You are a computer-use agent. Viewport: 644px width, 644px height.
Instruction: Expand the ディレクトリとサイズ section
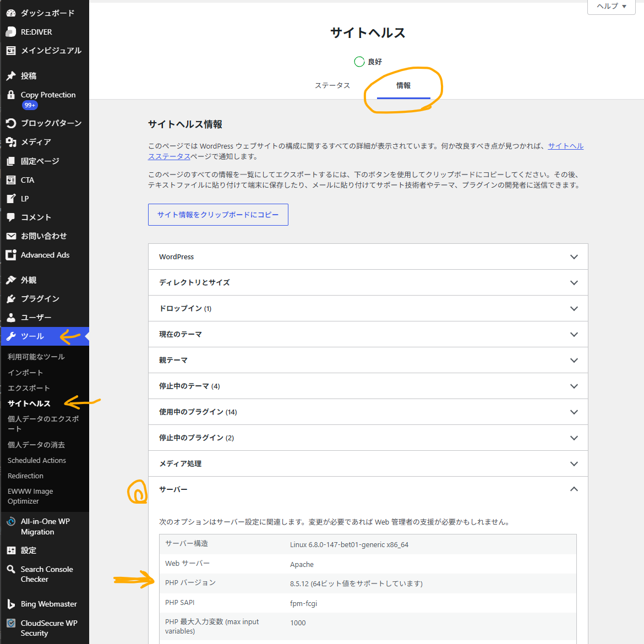click(x=368, y=282)
